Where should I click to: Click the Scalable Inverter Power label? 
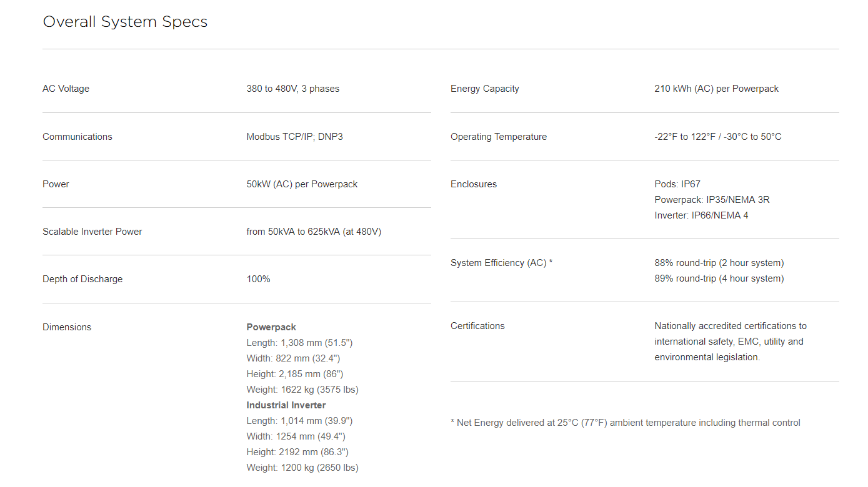92,232
